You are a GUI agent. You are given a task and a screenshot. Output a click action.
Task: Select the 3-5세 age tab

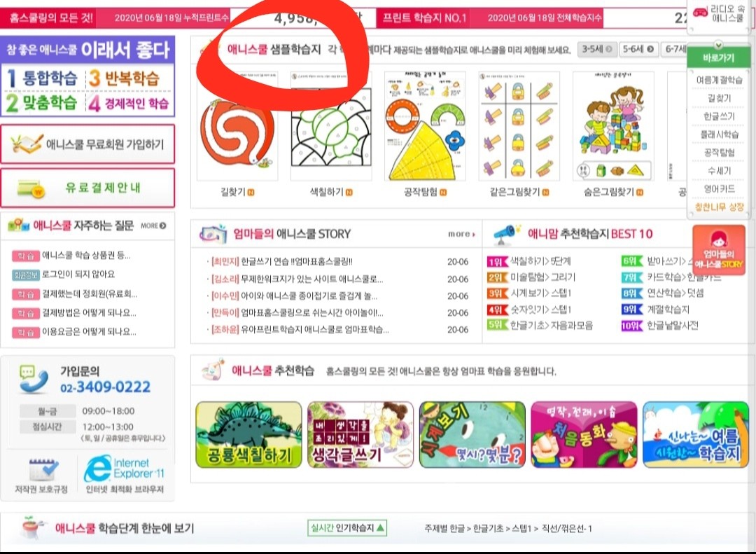[597, 49]
